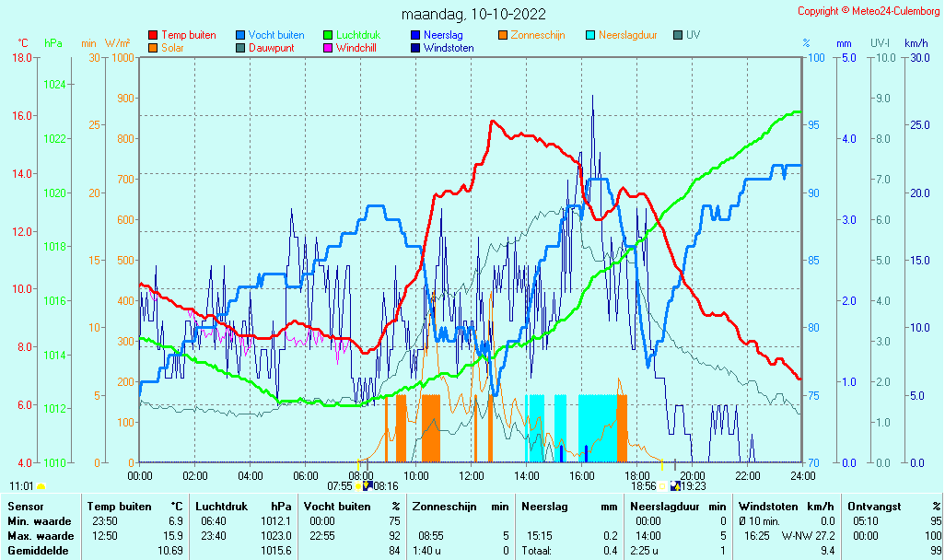Click the sunset icon beside 18:56

[662, 486]
